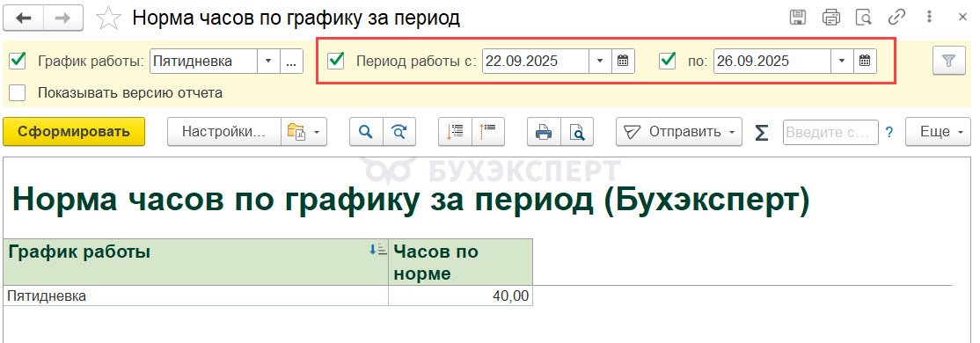Print using the title bar printer icon
Screen dimensions: 980x343
click(x=830, y=18)
